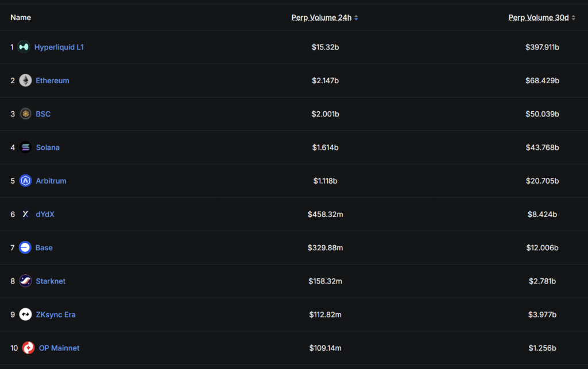Click the Arbitrum logo icon
Viewport: 588px width, 369px height.
pos(25,181)
